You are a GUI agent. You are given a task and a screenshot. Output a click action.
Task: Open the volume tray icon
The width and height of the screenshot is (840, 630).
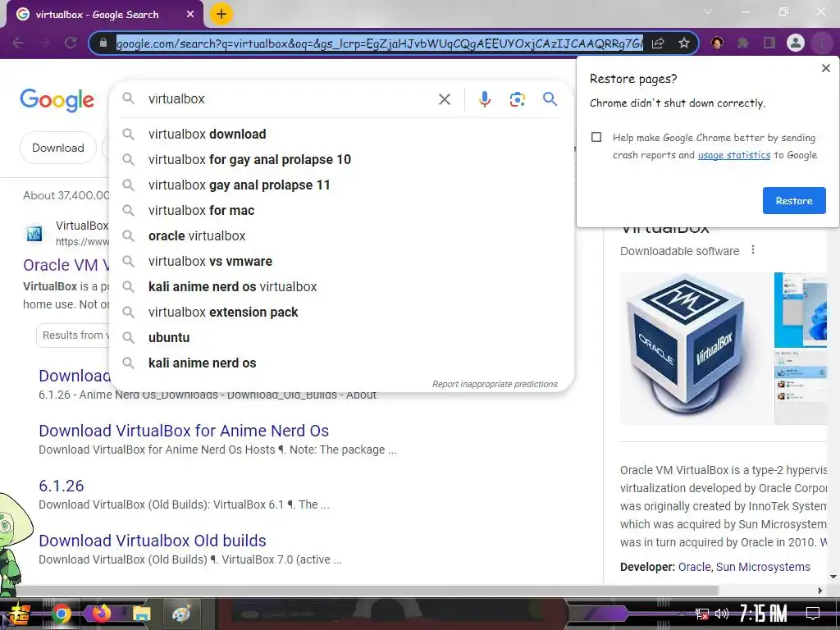coord(722,614)
